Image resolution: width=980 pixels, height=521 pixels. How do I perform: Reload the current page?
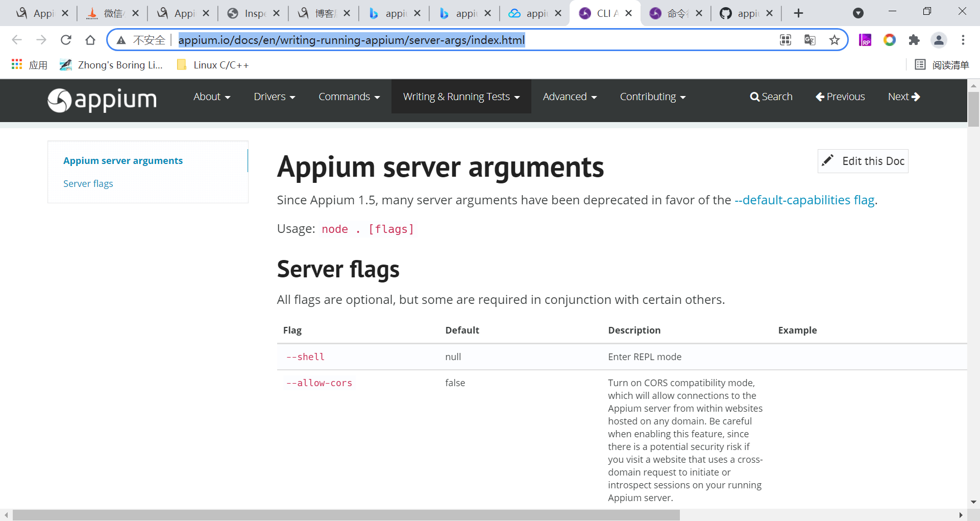tap(66, 40)
